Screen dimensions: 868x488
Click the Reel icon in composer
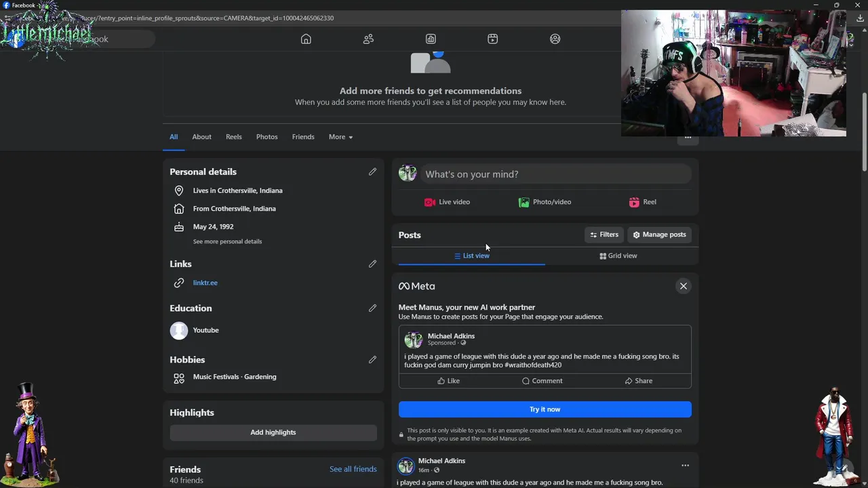point(634,202)
